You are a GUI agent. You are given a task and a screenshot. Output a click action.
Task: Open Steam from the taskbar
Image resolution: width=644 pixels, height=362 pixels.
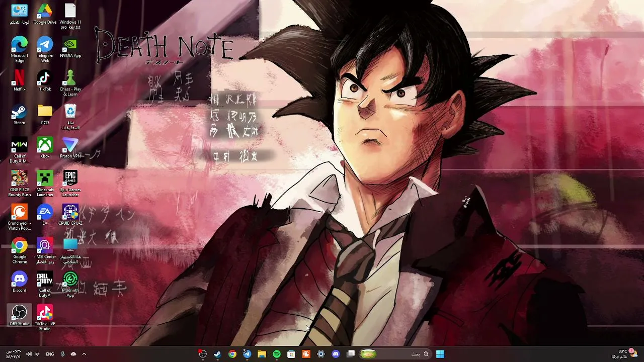pos(217,354)
